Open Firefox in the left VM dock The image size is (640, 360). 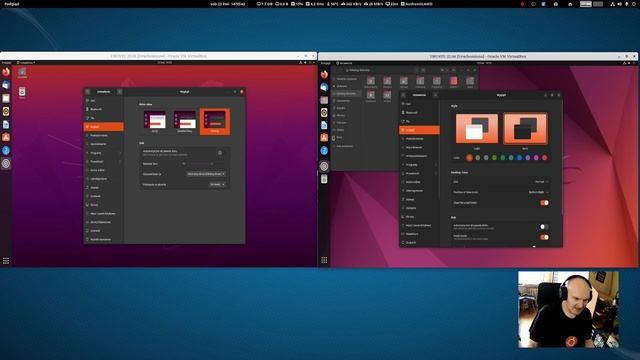click(x=6, y=72)
